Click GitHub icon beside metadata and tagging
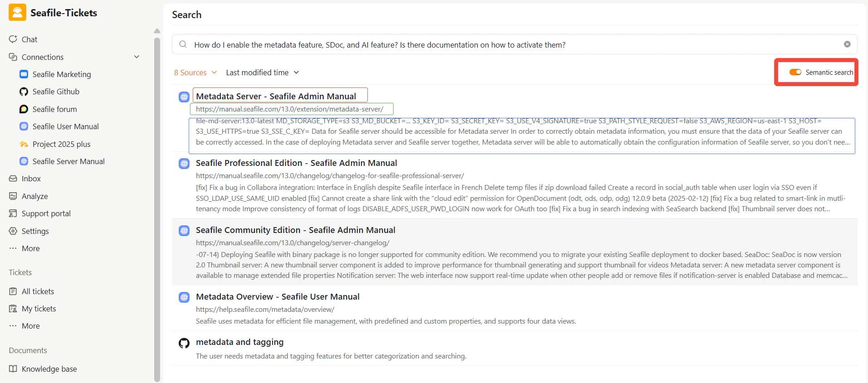This screenshot has width=868, height=383. pos(184,343)
